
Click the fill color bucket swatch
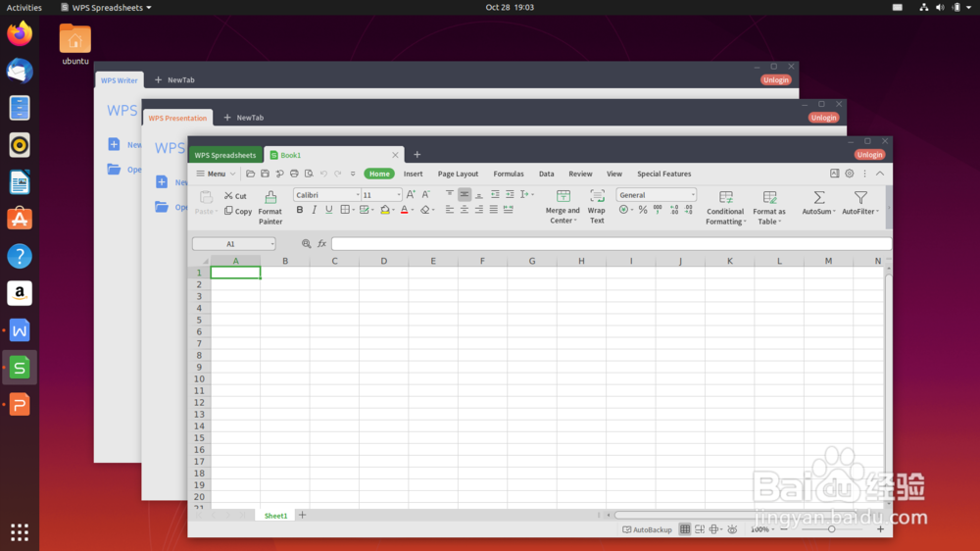click(385, 210)
